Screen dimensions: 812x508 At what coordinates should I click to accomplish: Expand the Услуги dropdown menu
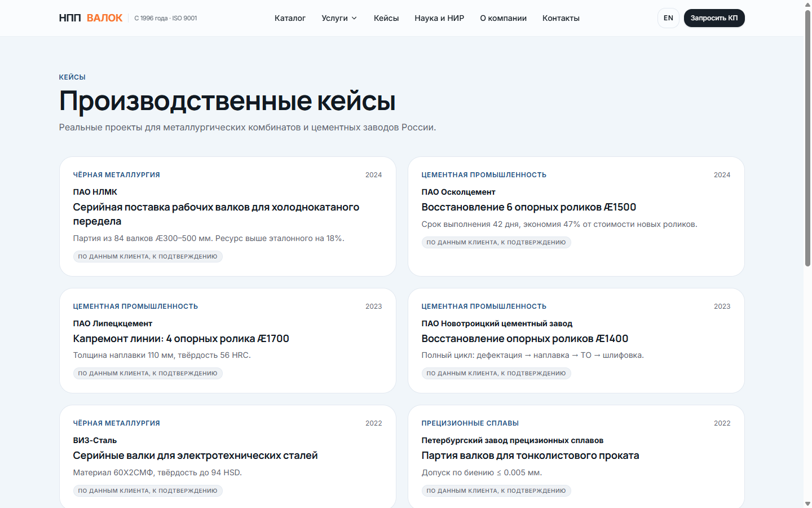pos(339,18)
